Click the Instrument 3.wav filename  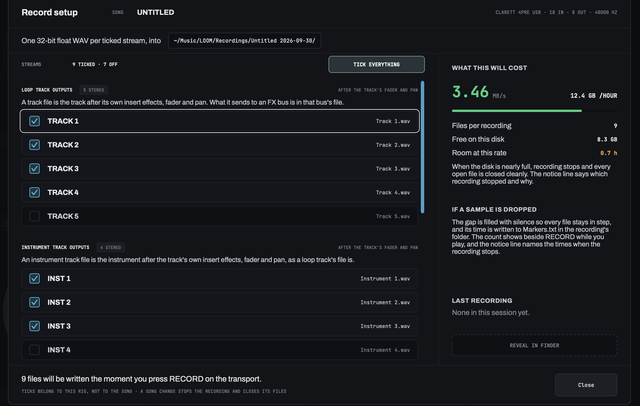pyautogui.click(x=385, y=326)
